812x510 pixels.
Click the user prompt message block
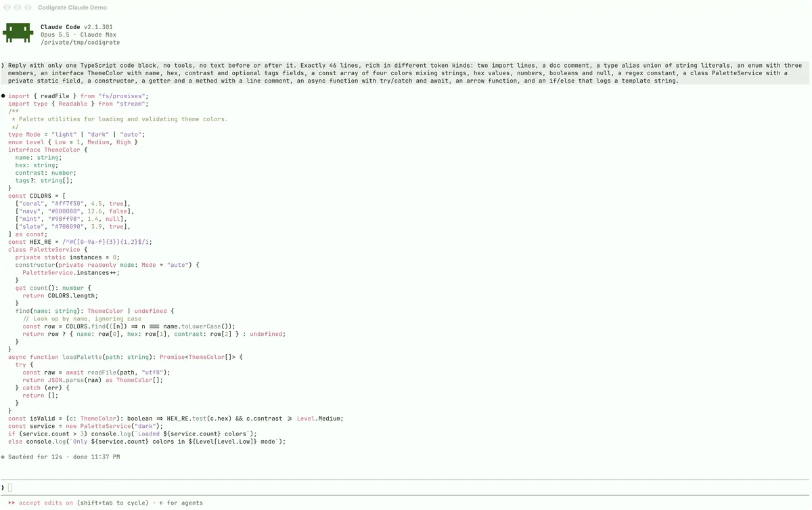pos(405,73)
